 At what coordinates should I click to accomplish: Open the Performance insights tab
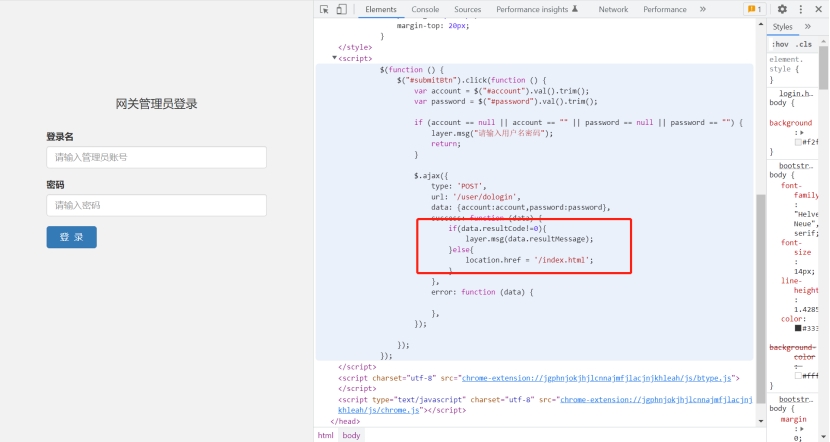(x=537, y=9)
